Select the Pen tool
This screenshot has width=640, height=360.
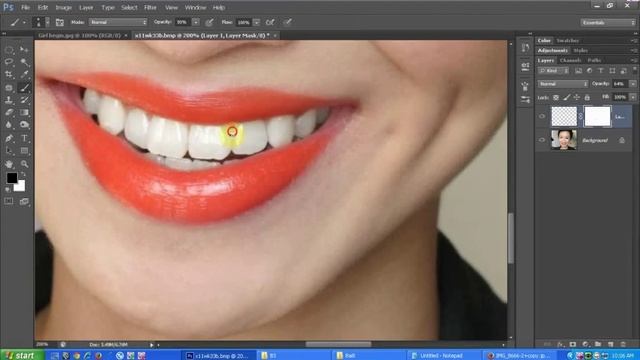(x=9, y=138)
